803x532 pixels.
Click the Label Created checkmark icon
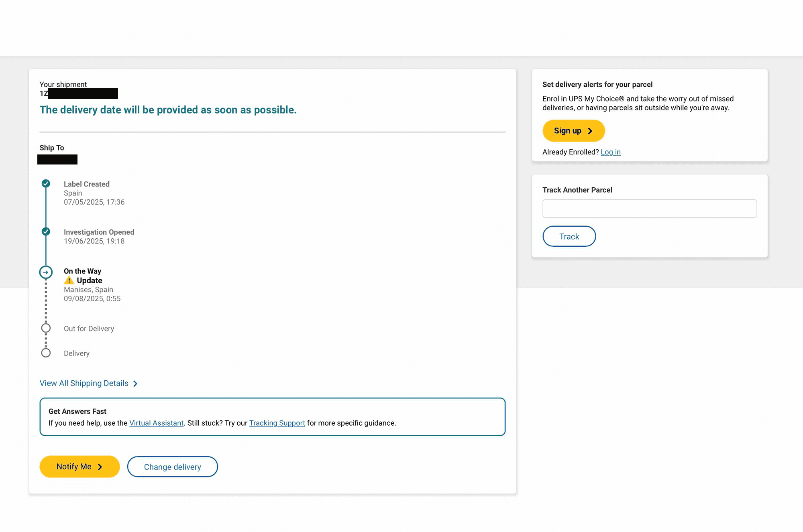(46, 184)
